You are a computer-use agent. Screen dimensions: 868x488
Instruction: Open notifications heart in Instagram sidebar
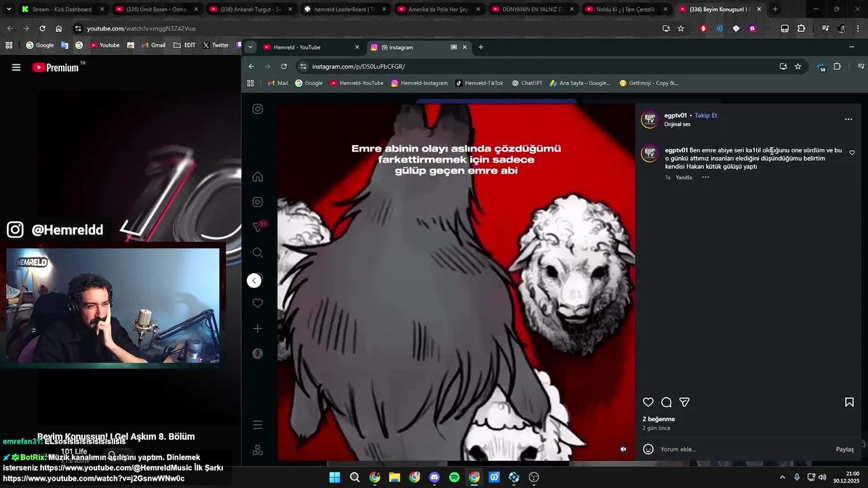[x=258, y=303]
